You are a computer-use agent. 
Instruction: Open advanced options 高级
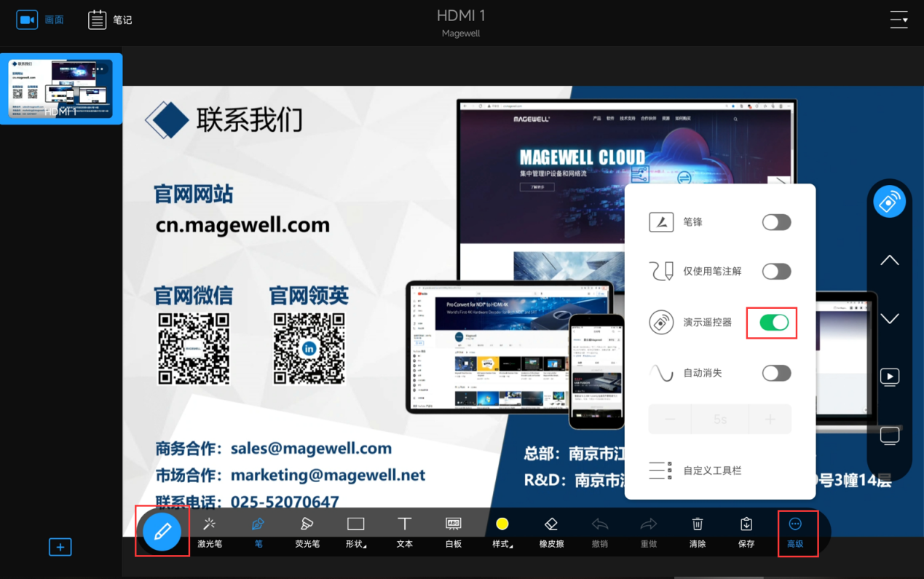pos(795,532)
